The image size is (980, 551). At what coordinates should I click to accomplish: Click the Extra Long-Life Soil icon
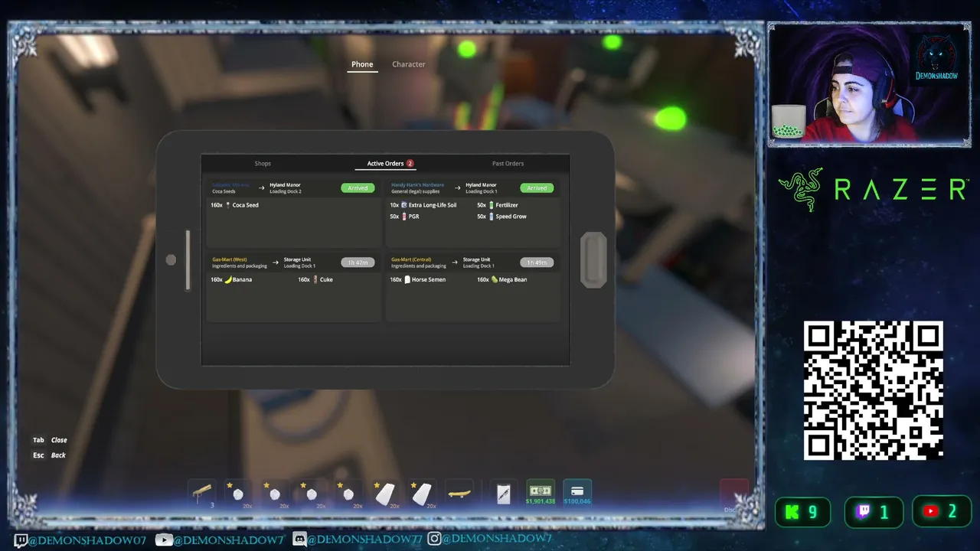click(x=404, y=205)
